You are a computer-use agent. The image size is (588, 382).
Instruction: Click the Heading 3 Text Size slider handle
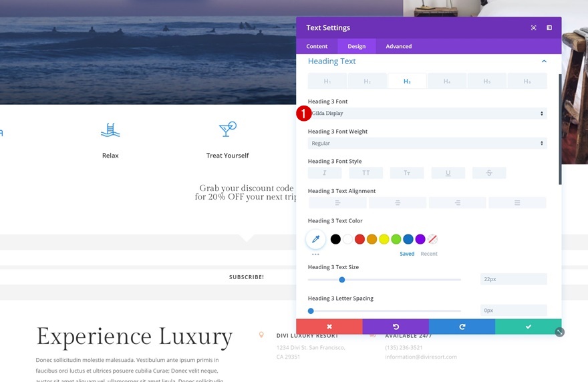pos(342,280)
